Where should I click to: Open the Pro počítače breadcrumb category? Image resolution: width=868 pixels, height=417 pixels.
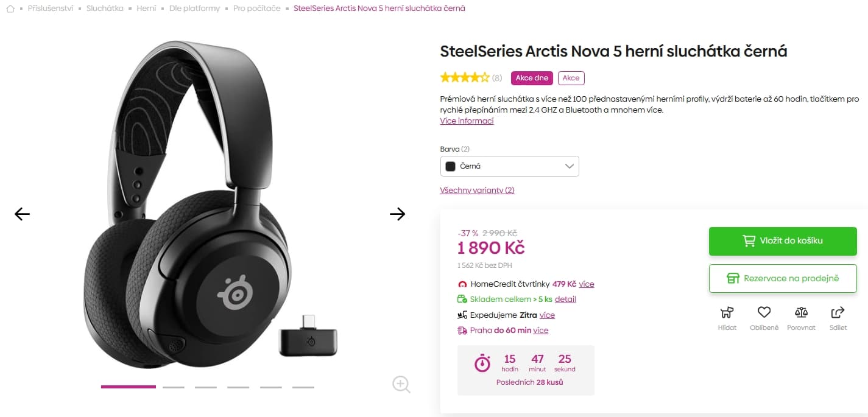tap(256, 9)
